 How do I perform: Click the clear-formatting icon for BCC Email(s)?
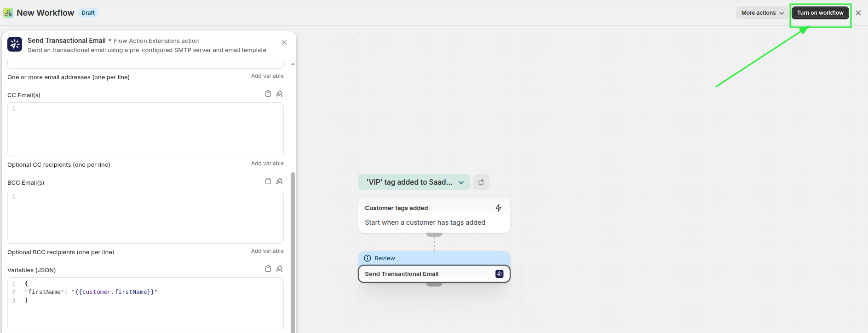coord(279,181)
